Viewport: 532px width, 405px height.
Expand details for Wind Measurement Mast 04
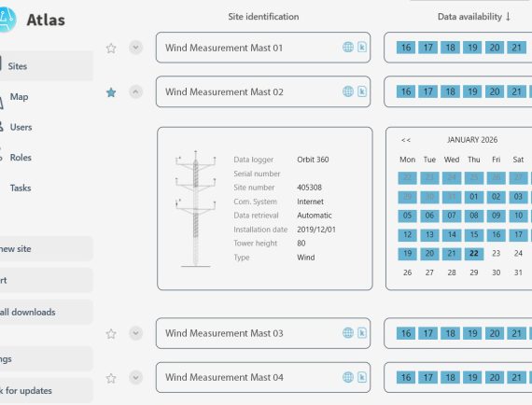click(135, 377)
